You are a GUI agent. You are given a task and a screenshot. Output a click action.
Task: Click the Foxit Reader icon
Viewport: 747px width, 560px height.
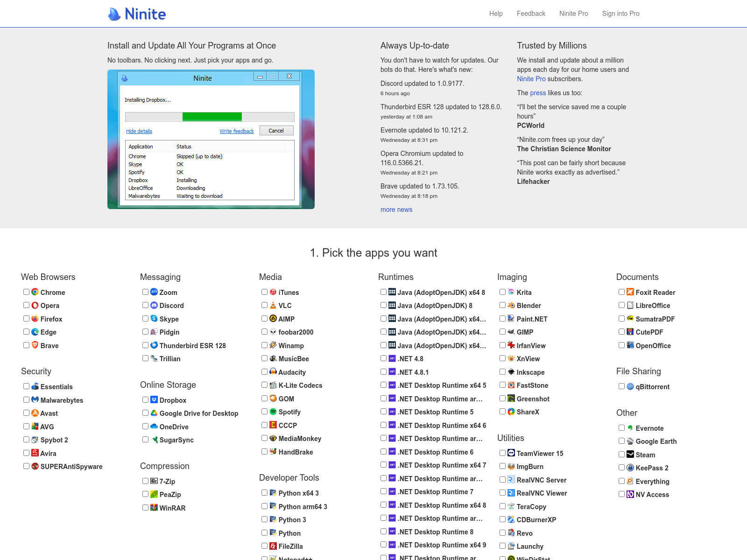[630, 292]
